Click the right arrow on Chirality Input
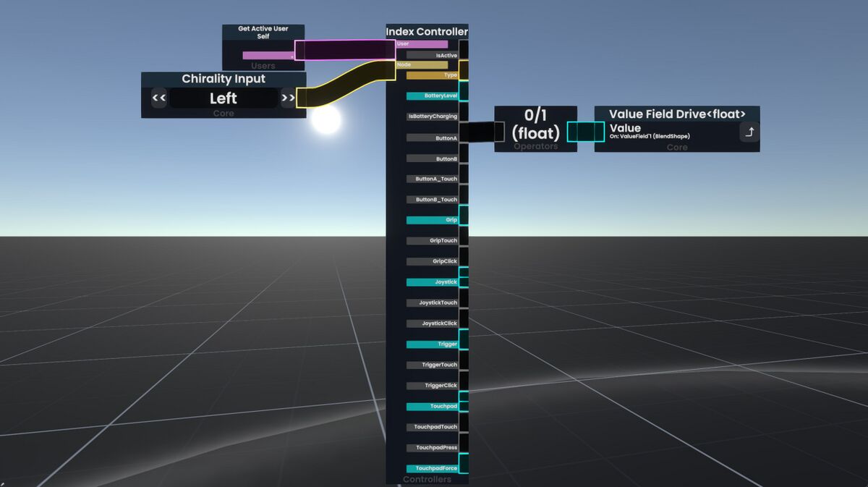Image resolution: width=868 pixels, height=487 pixels. click(x=288, y=98)
